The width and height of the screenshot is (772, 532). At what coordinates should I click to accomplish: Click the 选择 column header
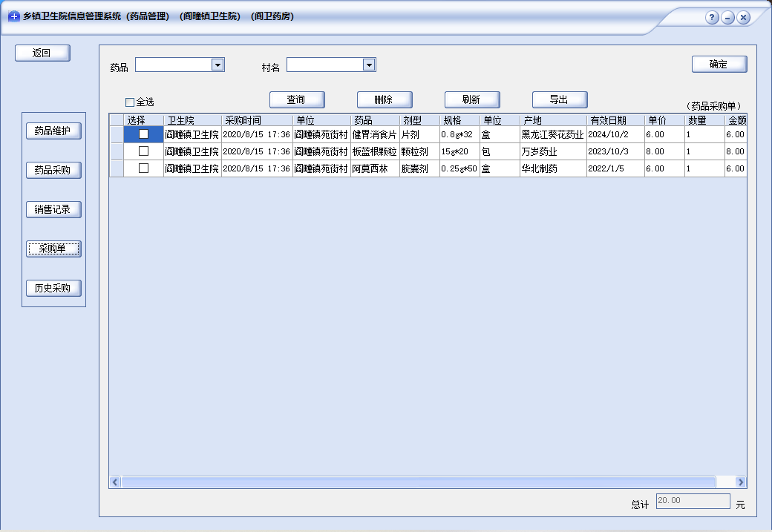pyautogui.click(x=143, y=120)
